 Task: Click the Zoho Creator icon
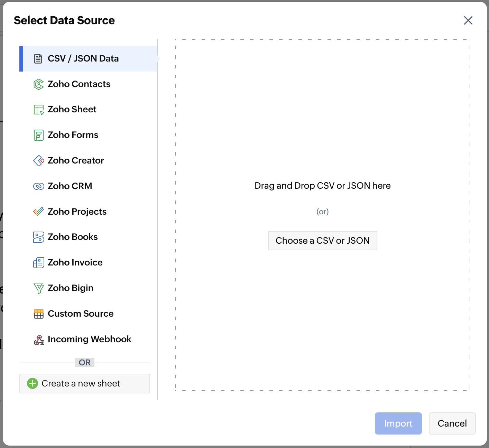click(38, 161)
